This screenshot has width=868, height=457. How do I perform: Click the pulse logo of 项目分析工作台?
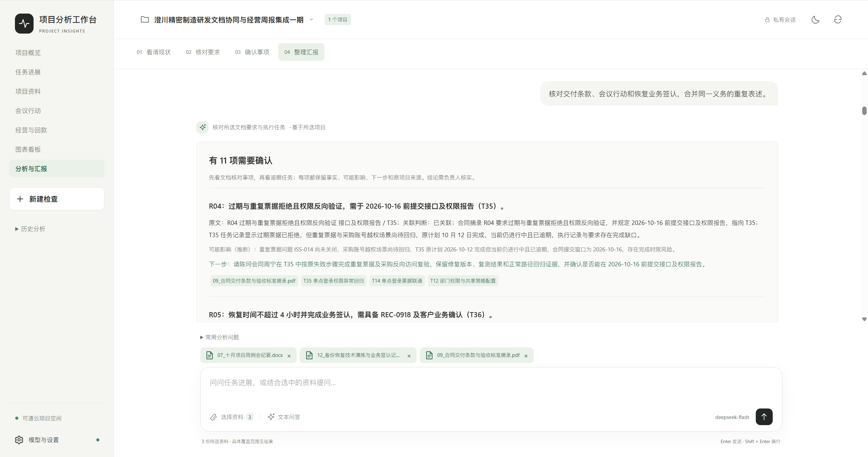pyautogui.click(x=24, y=23)
